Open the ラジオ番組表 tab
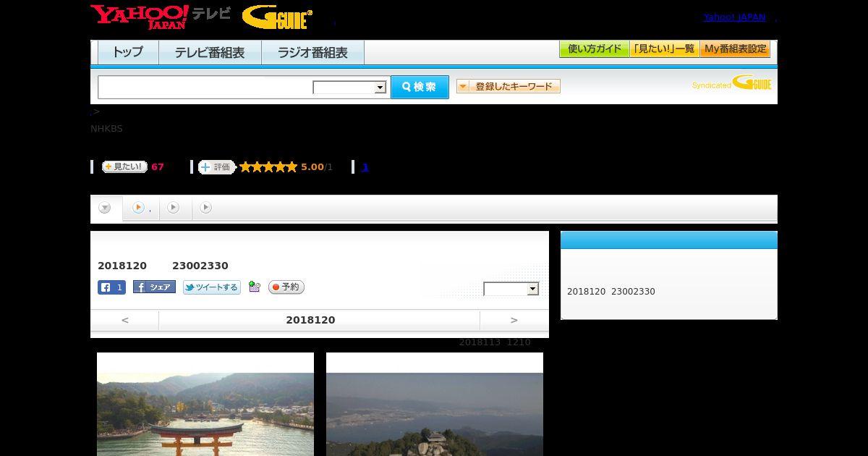Viewport: 868px width, 456px height. click(312, 52)
